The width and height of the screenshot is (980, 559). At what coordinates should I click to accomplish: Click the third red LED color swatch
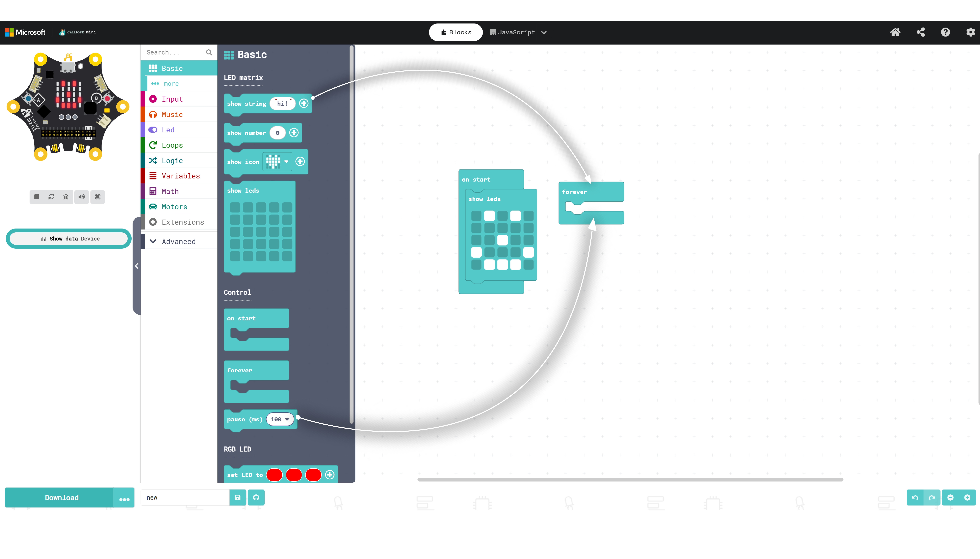[x=313, y=475]
